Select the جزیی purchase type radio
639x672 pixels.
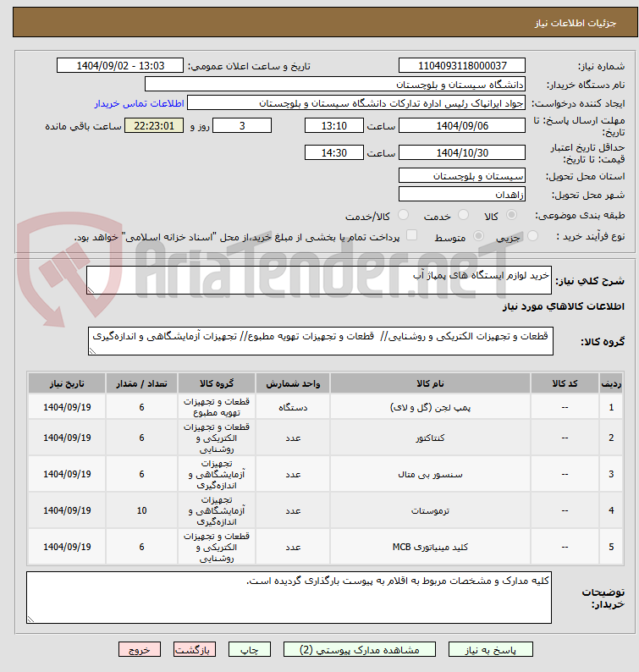(x=532, y=236)
